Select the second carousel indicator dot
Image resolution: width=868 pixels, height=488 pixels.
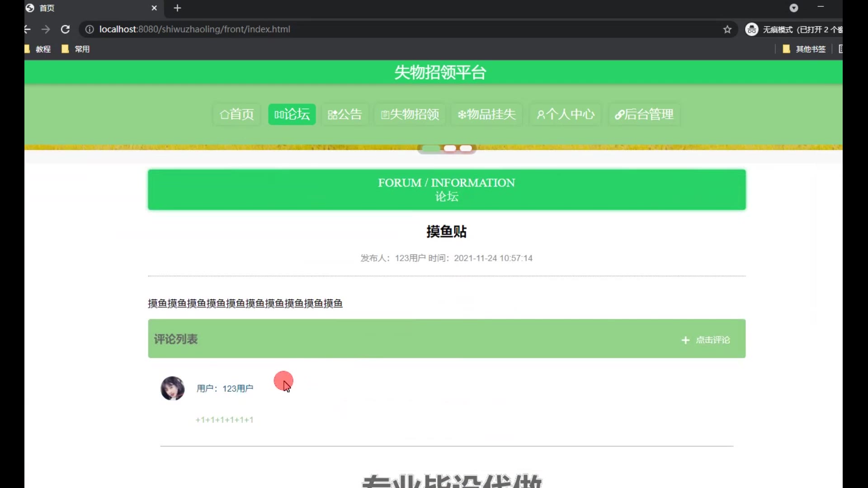point(450,148)
